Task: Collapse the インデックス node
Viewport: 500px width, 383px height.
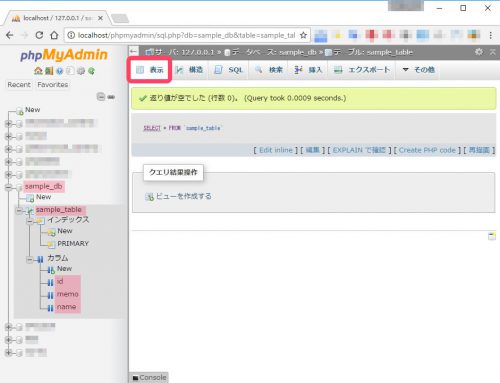Action: click(30, 221)
